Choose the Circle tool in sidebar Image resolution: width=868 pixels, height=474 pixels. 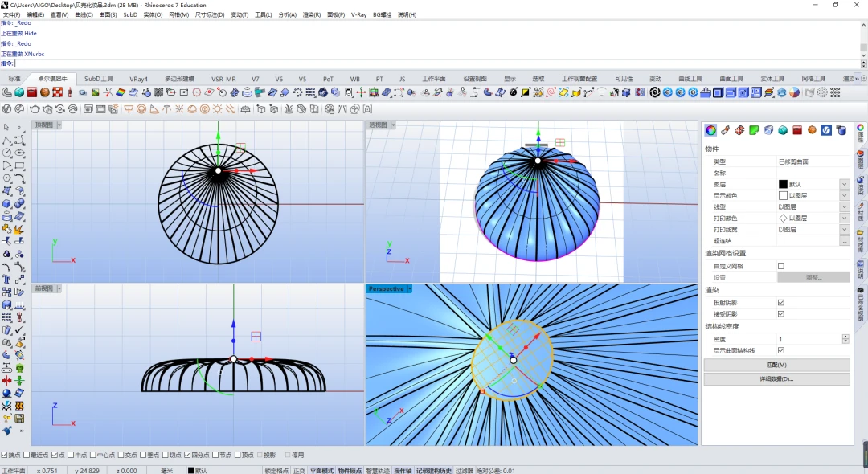6,153
